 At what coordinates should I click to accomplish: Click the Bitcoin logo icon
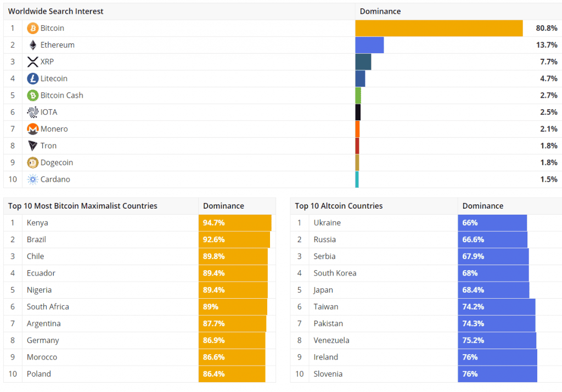(32, 28)
